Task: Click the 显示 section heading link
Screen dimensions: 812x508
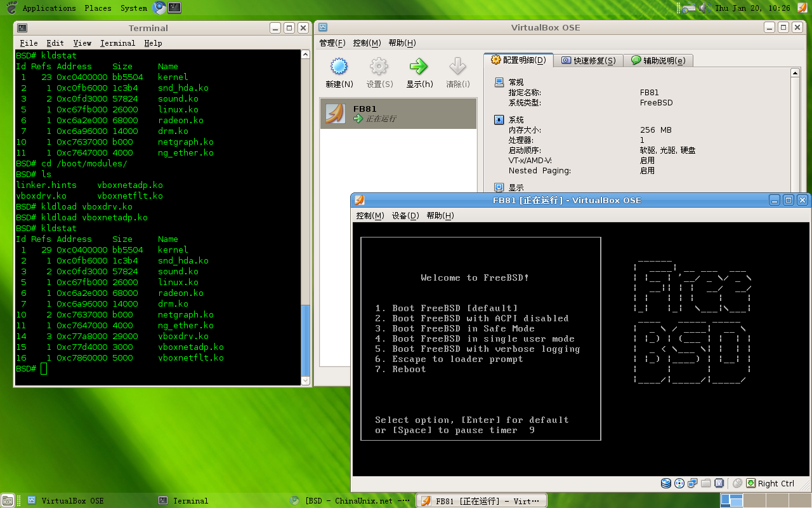Action: pyautogui.click(x=516, y=188)
